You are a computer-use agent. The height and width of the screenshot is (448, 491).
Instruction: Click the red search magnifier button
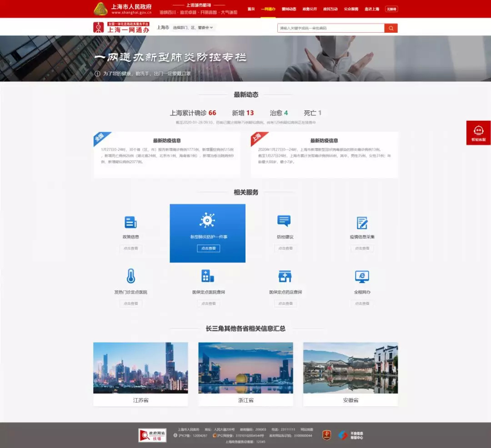coord(391,28)
